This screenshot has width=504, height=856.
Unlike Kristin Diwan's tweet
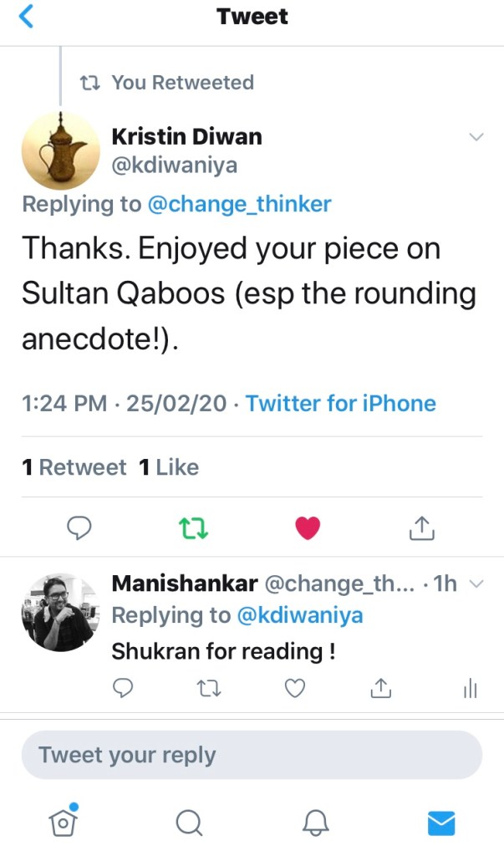coord(308,527)
